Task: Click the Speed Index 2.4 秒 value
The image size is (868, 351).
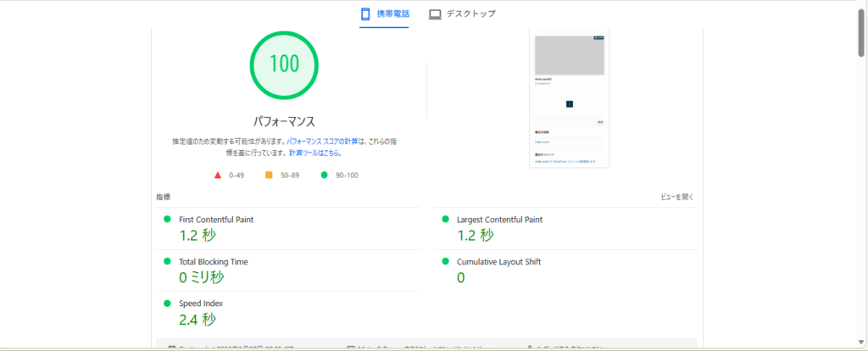Action: pyautogui.click(x=198, y=320)
